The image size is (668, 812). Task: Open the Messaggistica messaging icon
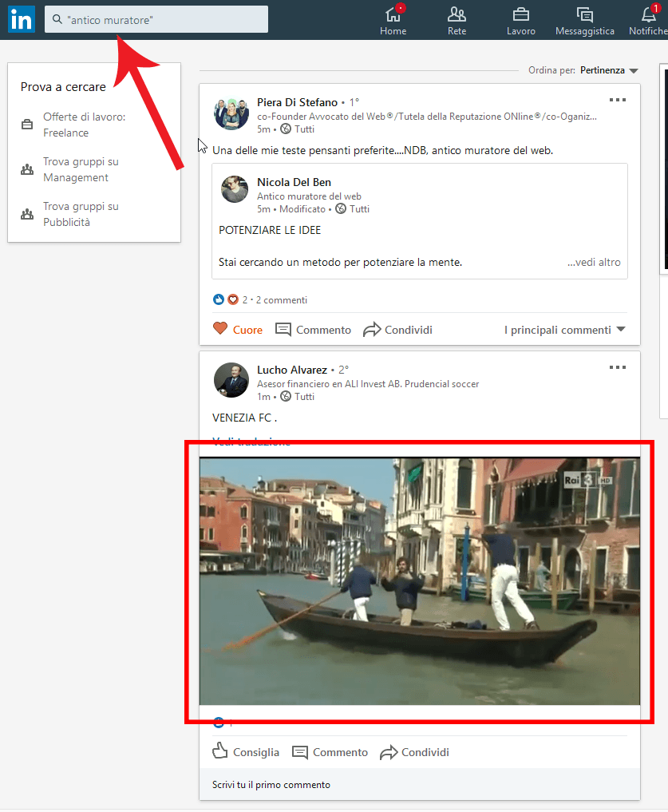click(x=584, y=14)
